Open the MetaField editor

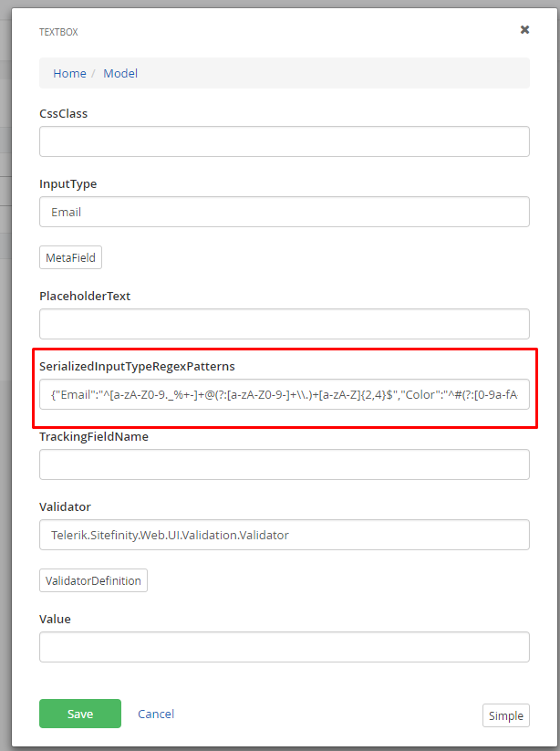point(70,256)
